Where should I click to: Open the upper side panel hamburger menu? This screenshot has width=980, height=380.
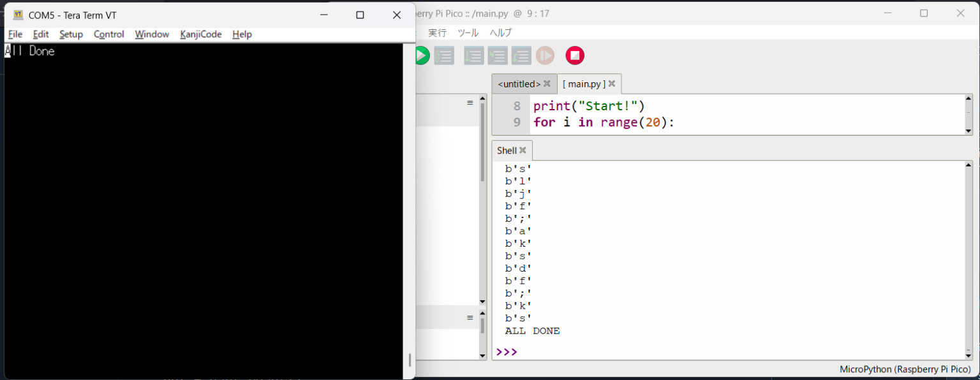pos(470,102)
